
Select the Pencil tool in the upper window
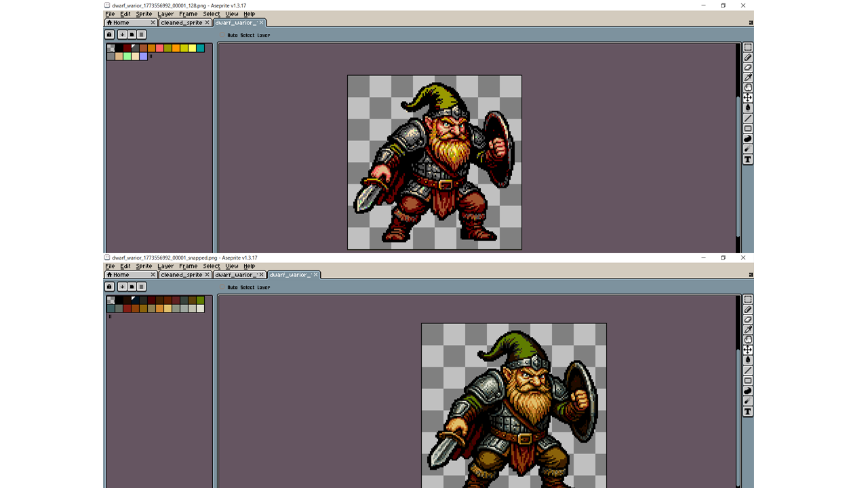748,58
